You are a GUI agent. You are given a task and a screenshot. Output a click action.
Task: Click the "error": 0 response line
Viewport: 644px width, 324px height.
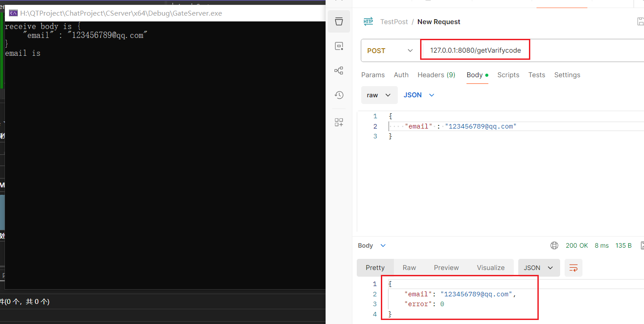point(424,304)
